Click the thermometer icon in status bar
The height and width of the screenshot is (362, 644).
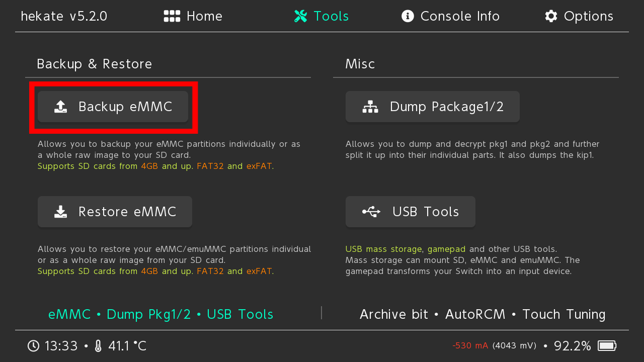click(98, 346)
